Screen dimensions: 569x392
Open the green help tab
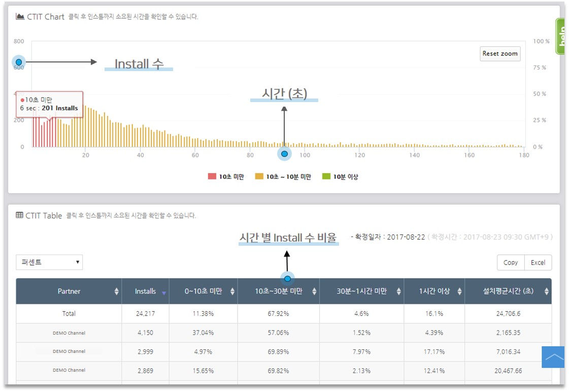pyautogui.click(x=561, y=36)
